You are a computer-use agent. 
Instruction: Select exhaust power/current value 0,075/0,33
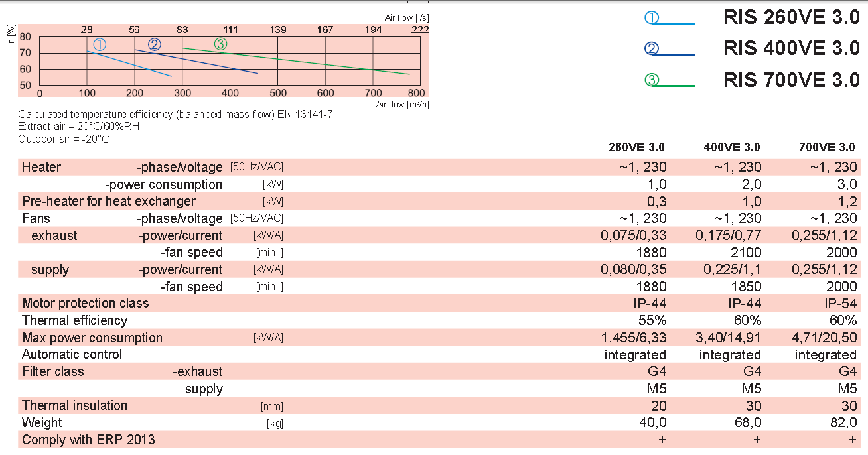click(x=634, y=235)
